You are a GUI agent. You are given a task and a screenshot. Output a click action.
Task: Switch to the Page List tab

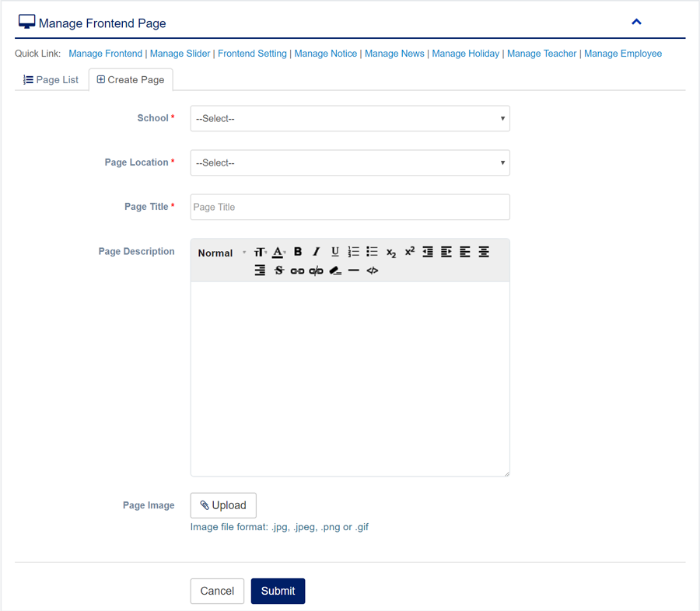coord(51,79)
